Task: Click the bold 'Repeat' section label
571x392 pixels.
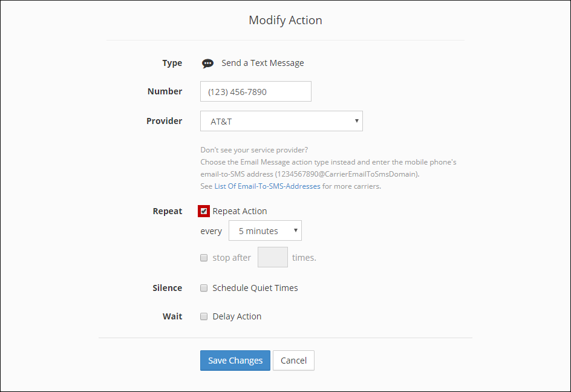Action: tap(167, 211)
